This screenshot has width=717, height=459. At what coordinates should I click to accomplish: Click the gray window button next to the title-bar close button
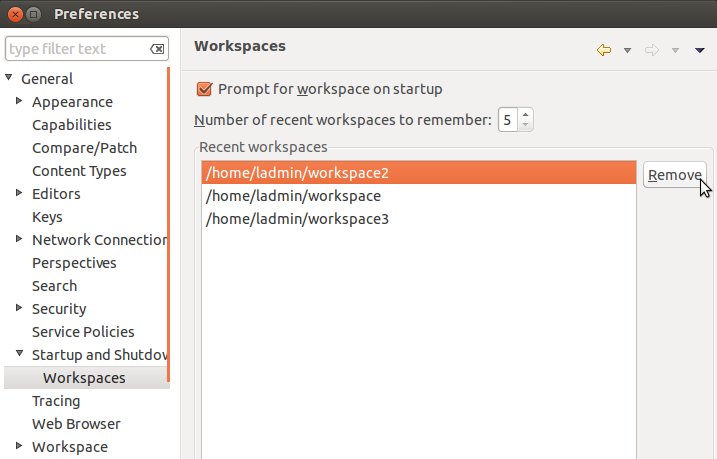pos(33,14)
